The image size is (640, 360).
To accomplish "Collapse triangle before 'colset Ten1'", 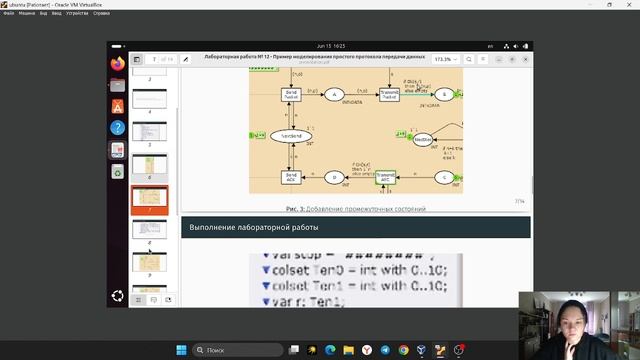I will 266,286.
